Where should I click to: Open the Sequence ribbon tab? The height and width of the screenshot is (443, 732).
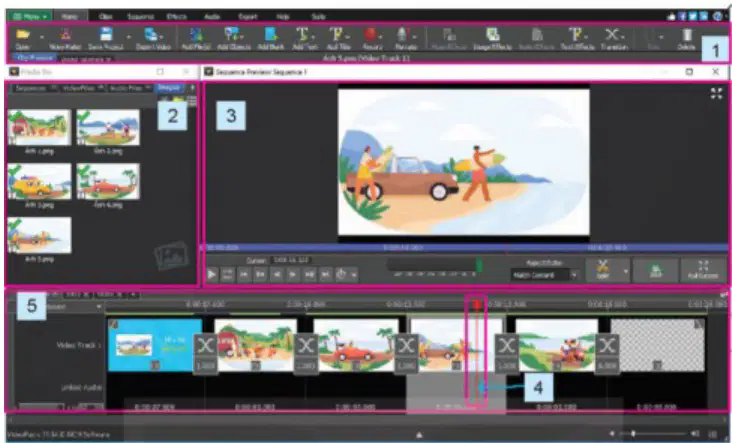141,16
